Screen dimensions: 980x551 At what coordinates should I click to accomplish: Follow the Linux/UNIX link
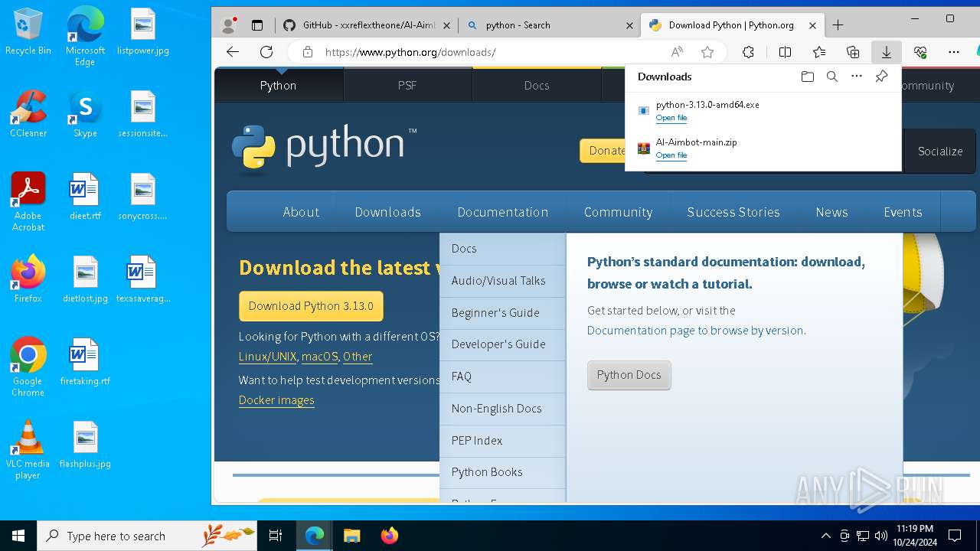(268, 357)
